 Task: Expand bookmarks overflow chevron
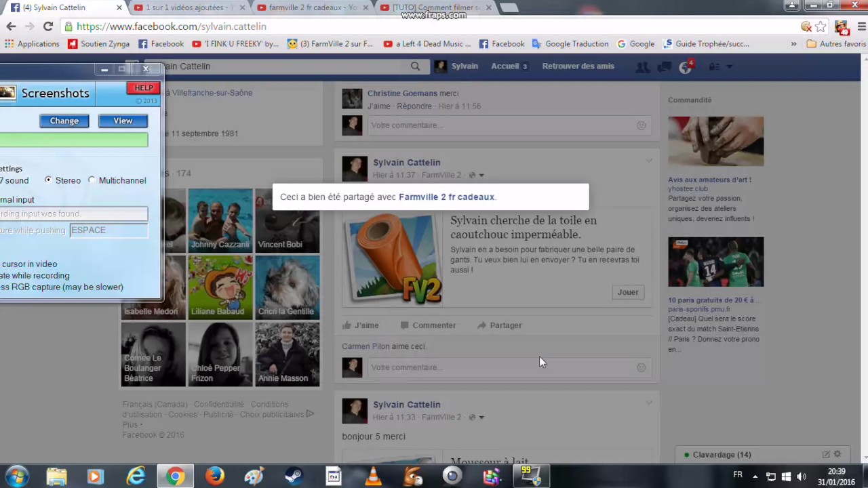coord(793,43)
